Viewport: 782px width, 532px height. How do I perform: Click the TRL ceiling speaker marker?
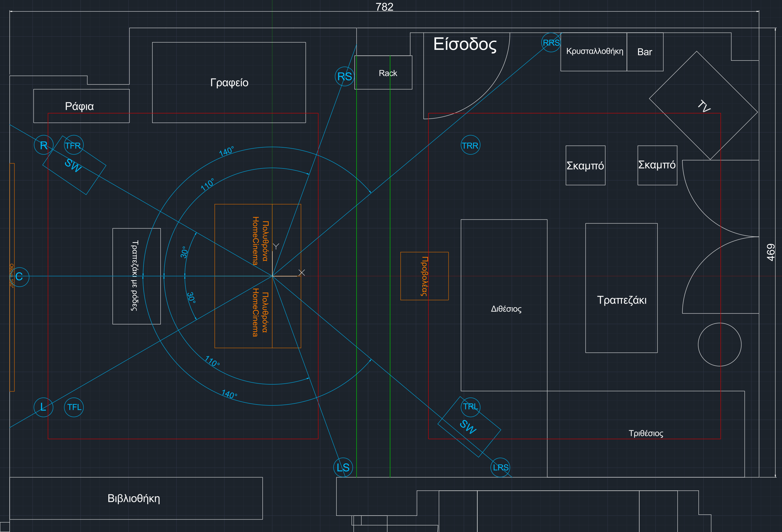470,407
